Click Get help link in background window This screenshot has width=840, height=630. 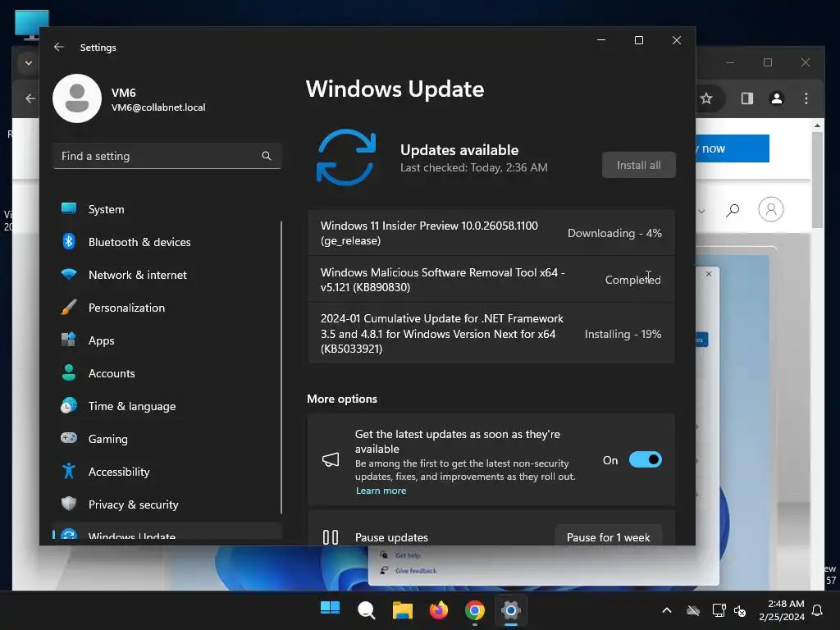408,555
